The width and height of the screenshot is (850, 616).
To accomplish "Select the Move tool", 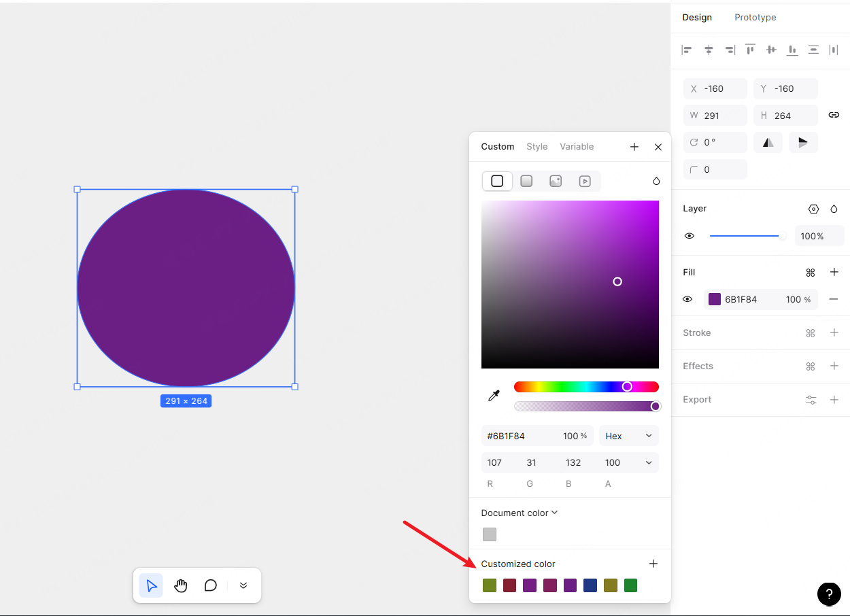I will pos(151,585).
